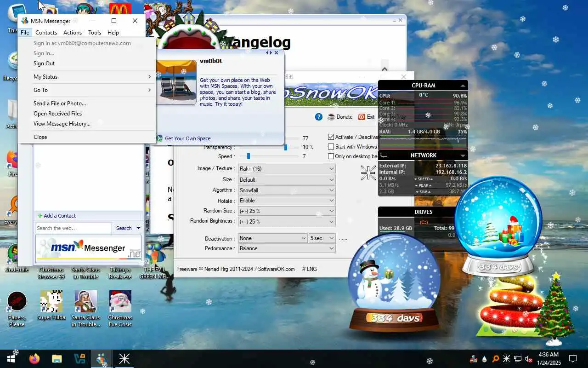Click the snowflake icon in system tray
The height and width of the screenshot is (368, 588).
tap(507, 359)
